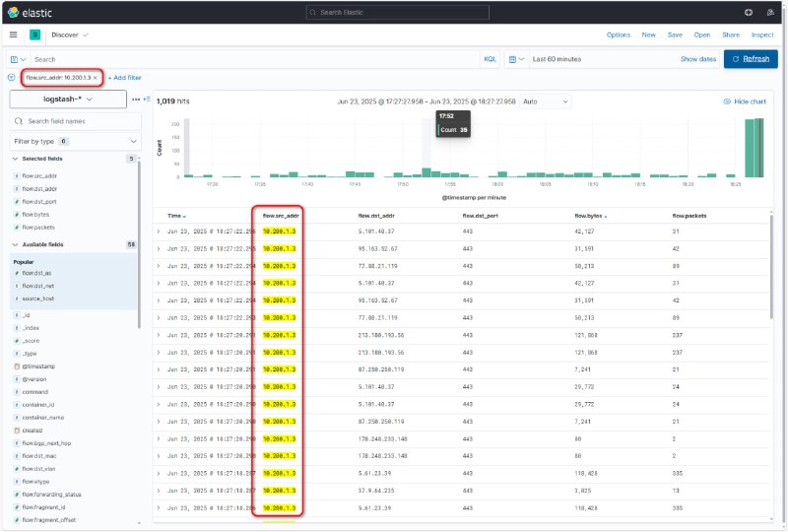
Task: Select flow.src_addr in Selected fields
Action: [39, 176]
